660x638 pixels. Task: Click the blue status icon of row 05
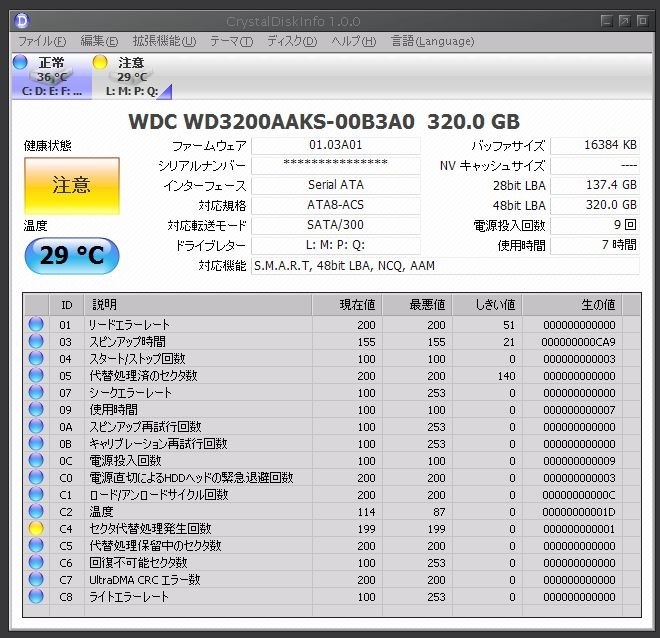click(x=36, y=375)
